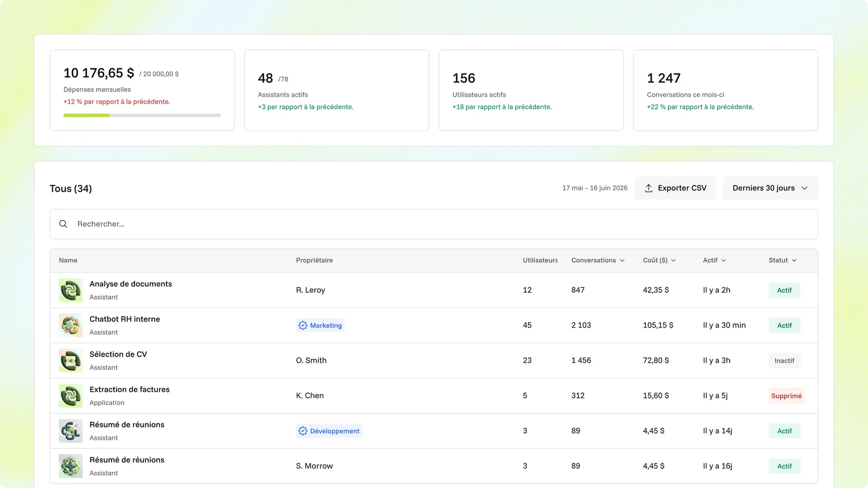868x488 pixels.
Task: Click the badge icon in the Marketing tag
Action: coord(303,325)
